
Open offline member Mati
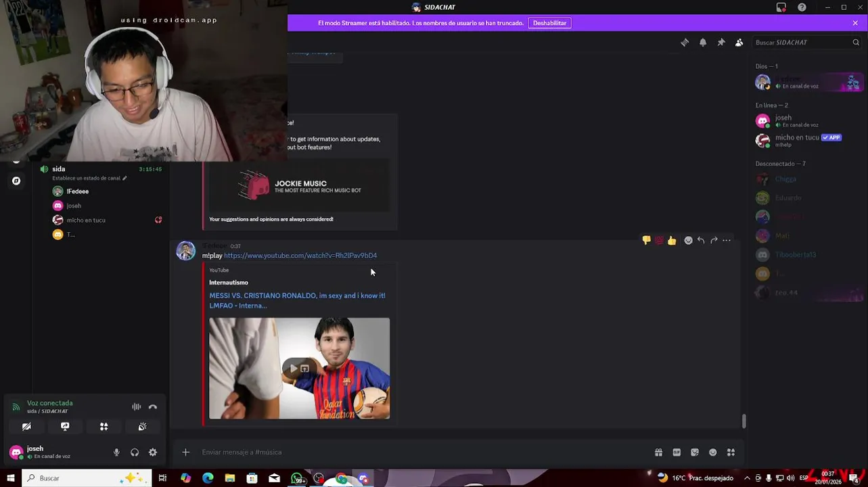808,236
